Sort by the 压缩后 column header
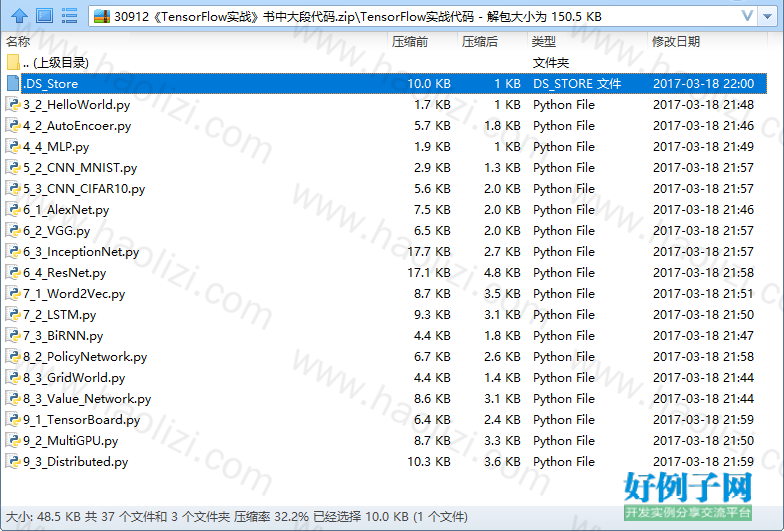784x531 pixels. tap(480, 42)
